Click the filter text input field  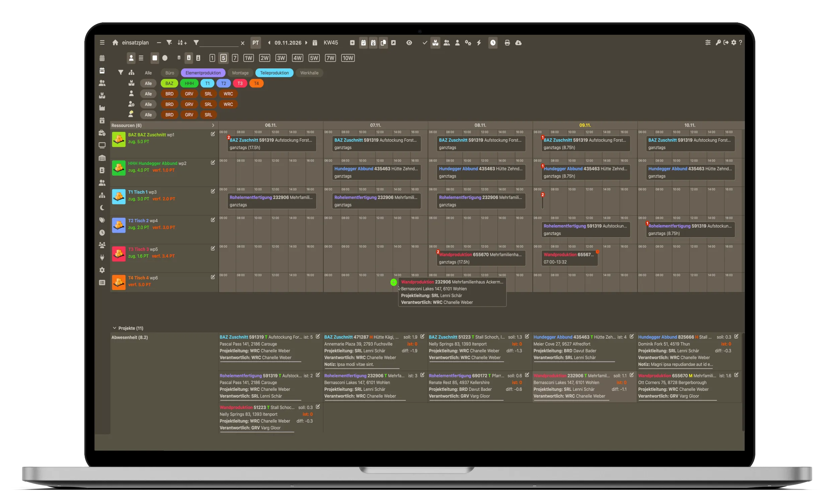click(x=219, y=43)
